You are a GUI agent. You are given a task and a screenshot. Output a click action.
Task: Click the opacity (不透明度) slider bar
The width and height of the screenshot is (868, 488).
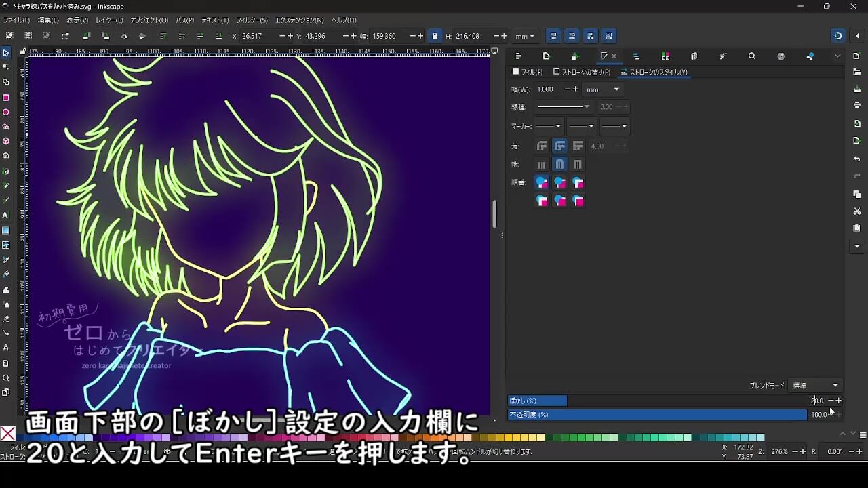point(656,415)
